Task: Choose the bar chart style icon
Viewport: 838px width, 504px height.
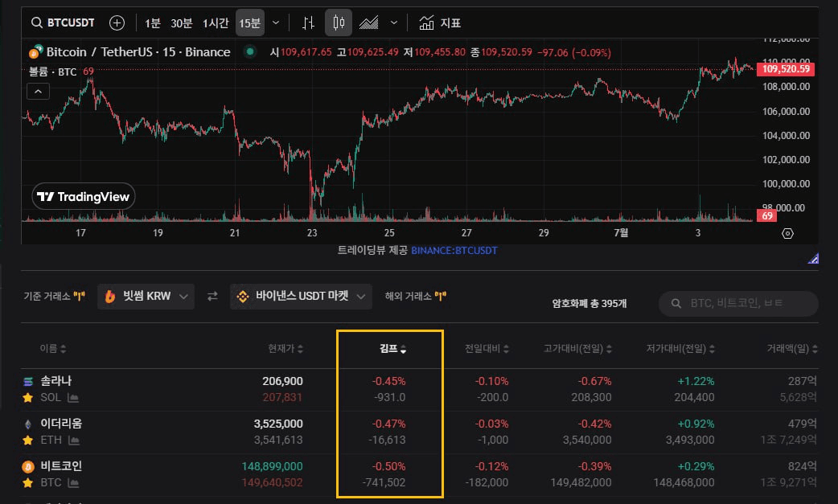Action: click(x=308, y=23)
